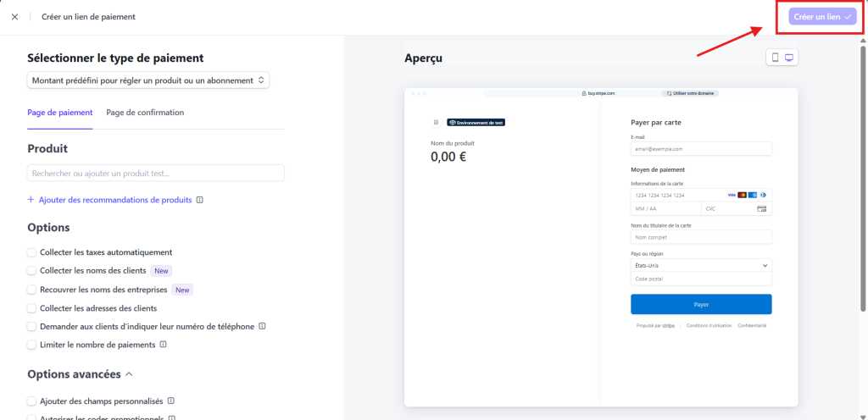The width and height of the screenshot is (868, 420).
Task: Click info icon beside champs personnalisés
Action: click(171, 401)
